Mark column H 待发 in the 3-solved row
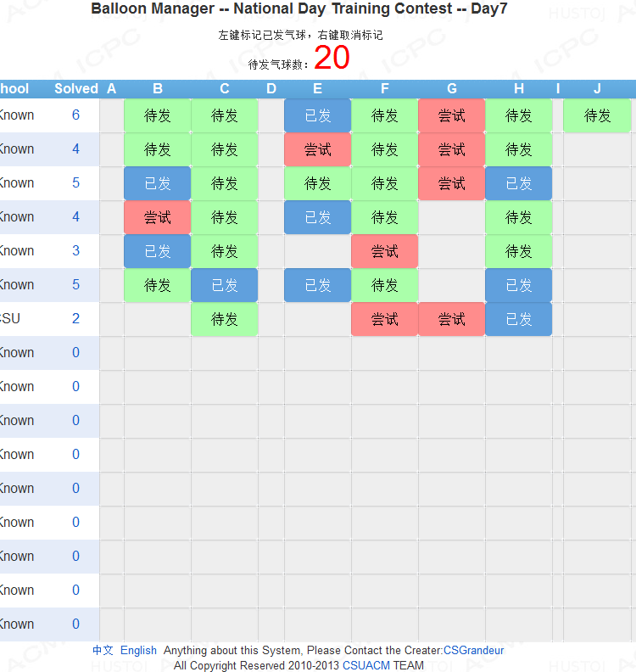The width and height of the screenshot is (636, 672). pos(519,251)
